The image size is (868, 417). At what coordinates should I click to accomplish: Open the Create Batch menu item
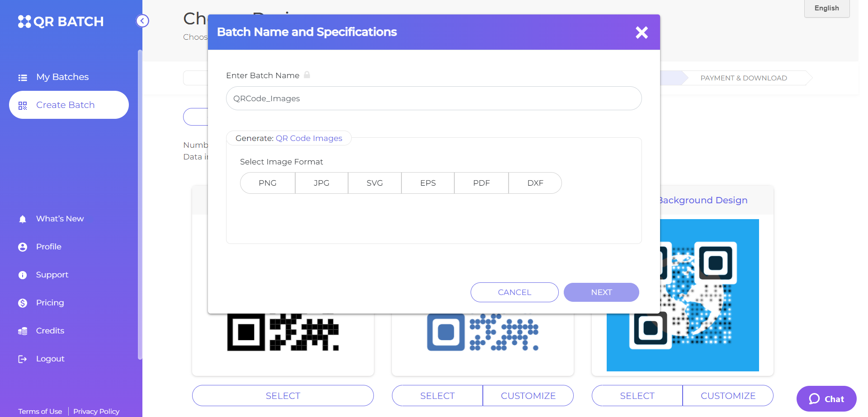[69, 105]
